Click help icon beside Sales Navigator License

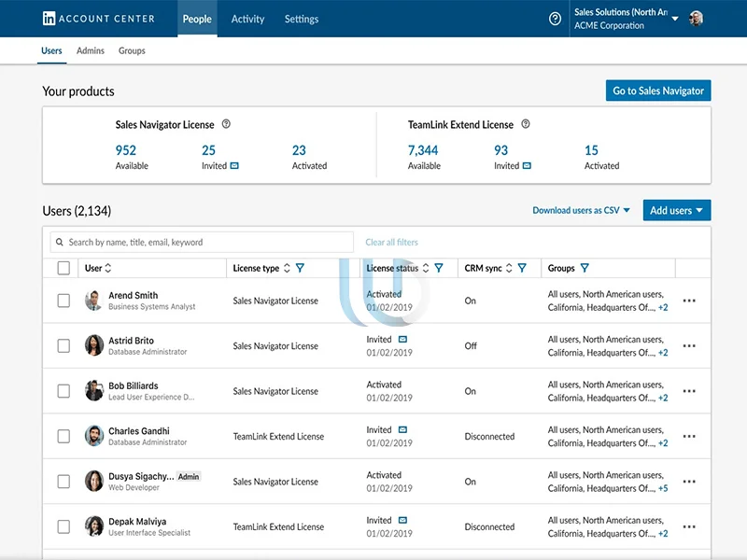[226, 124]
